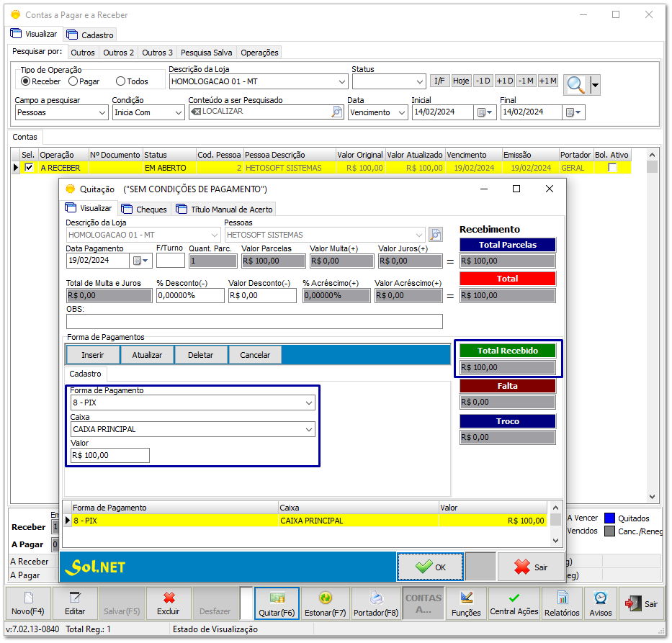Image resolution: width=672 pixels, height=643 pixels.
Task: Select the Todos radio option
Action: coord(121,81)
